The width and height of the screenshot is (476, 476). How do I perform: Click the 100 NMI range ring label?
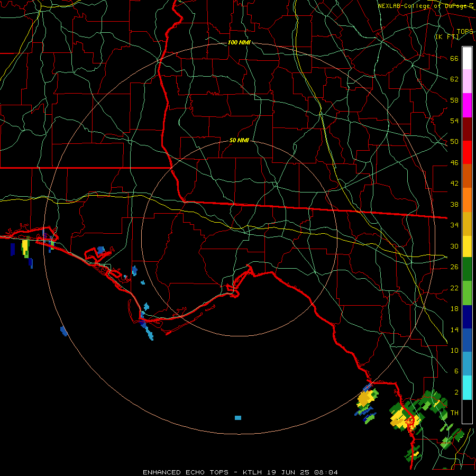point(239,42)
